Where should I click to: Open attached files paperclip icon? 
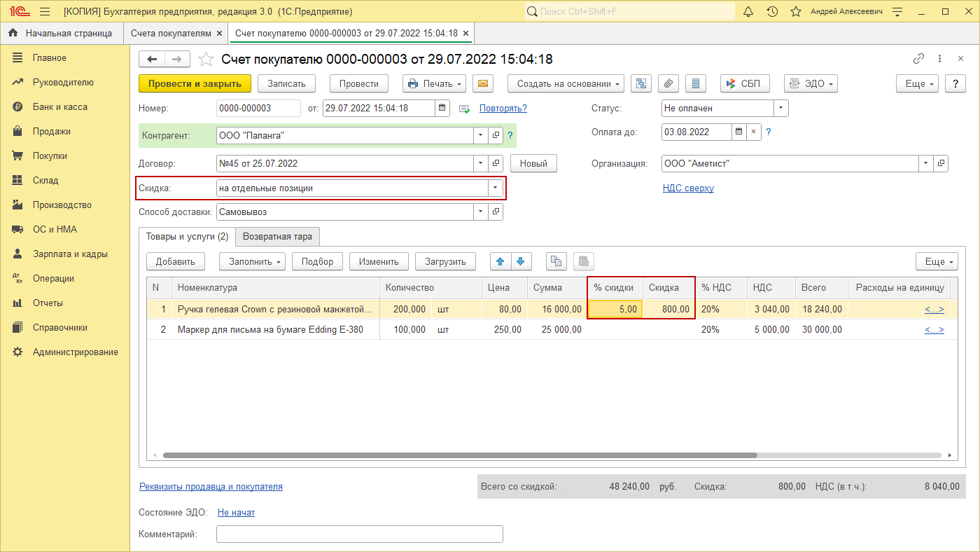[x=668, y=83]
